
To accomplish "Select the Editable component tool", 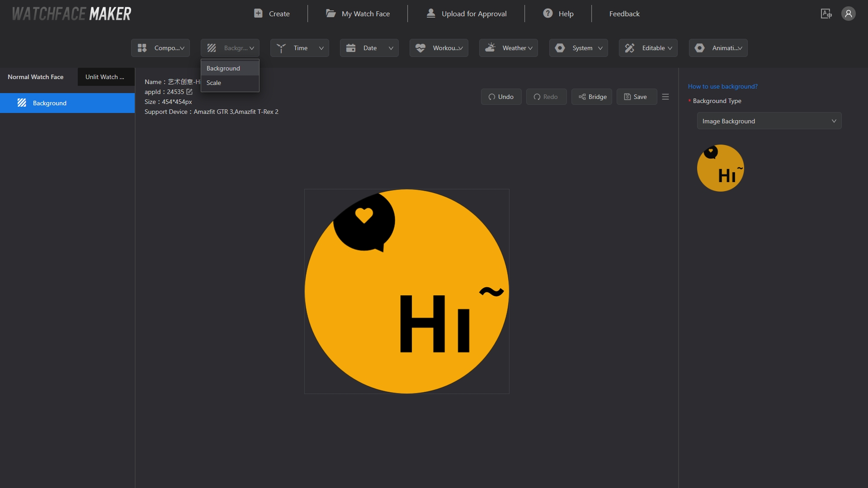I will pyautogui.click(x=648, y=47).
